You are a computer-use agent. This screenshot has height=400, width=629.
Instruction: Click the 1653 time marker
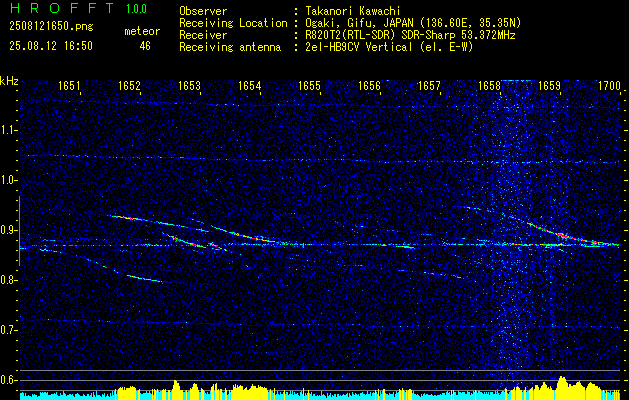[x=189, y=85]
